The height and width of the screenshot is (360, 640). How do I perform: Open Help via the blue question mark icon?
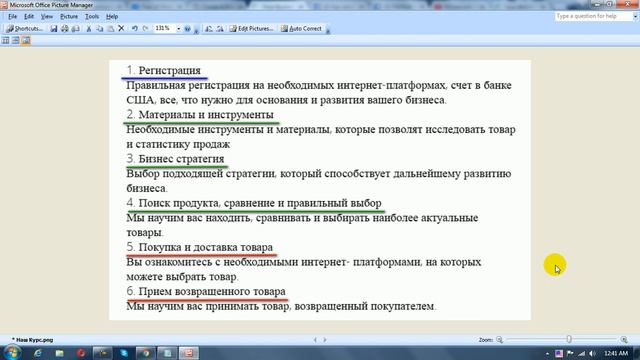[x=188, y=29]
